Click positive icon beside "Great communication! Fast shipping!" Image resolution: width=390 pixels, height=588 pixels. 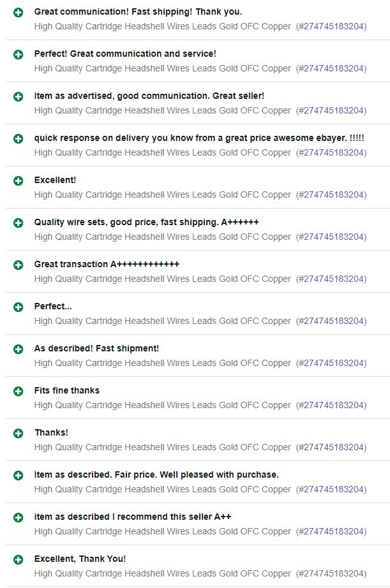pyautogui.click(x=19, y=12)
